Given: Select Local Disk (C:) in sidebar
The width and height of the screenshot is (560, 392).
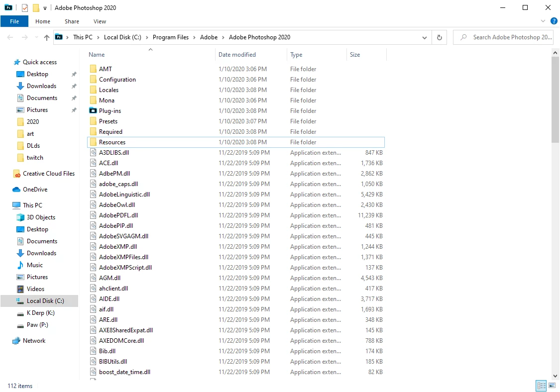Looking at the screenshot, I should click(x=39, y=301).
